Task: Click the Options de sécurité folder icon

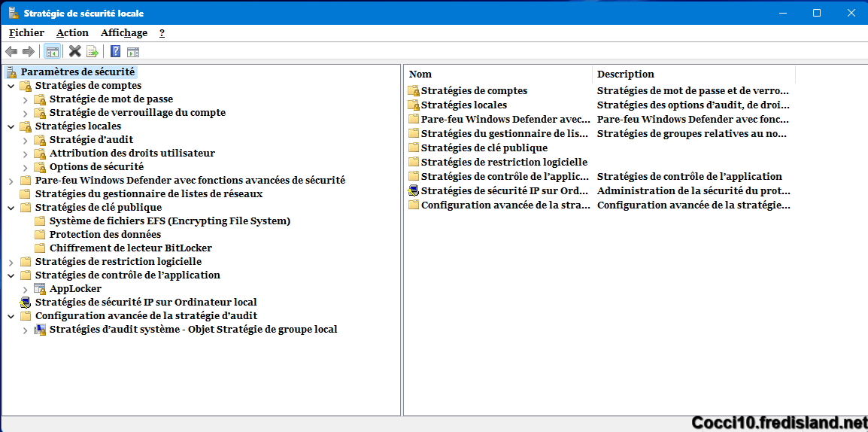Action: point(40,166)
